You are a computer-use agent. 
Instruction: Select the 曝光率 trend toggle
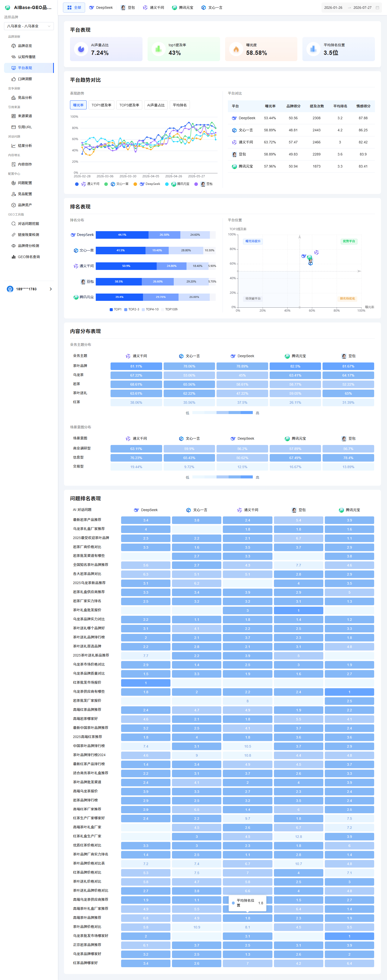point(79,105)
